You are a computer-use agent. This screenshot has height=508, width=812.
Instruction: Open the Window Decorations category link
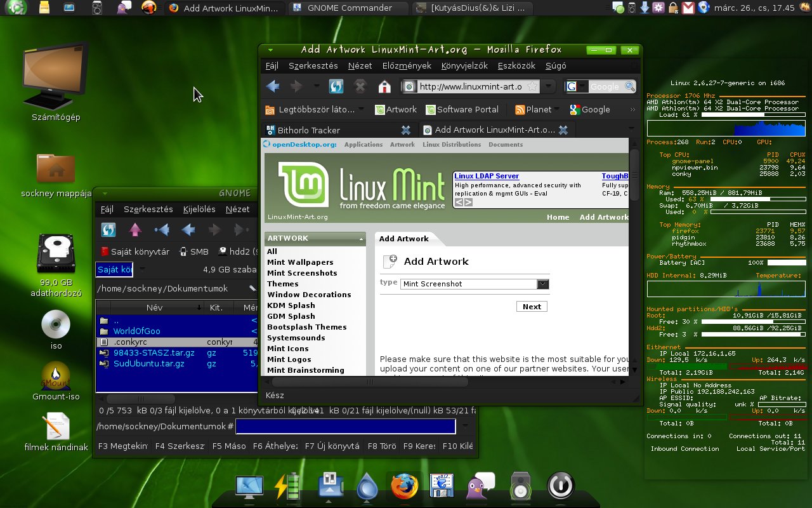coord(309,294)
